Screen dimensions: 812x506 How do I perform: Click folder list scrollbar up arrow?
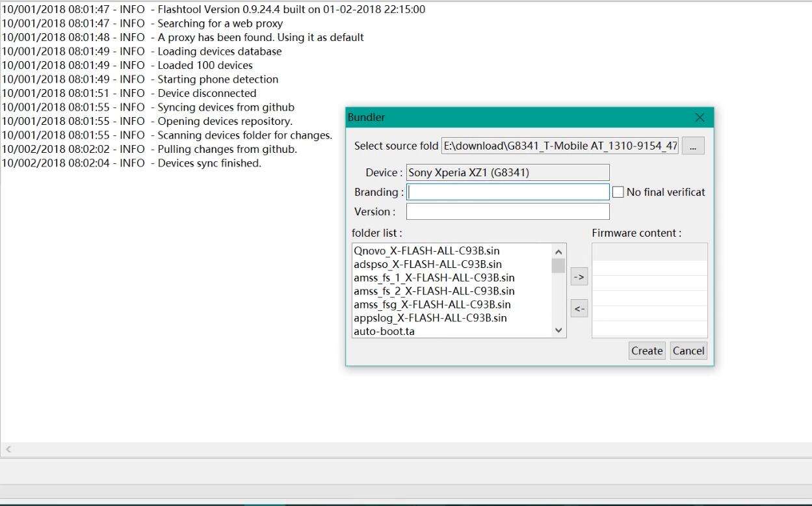tap(558, 251)
